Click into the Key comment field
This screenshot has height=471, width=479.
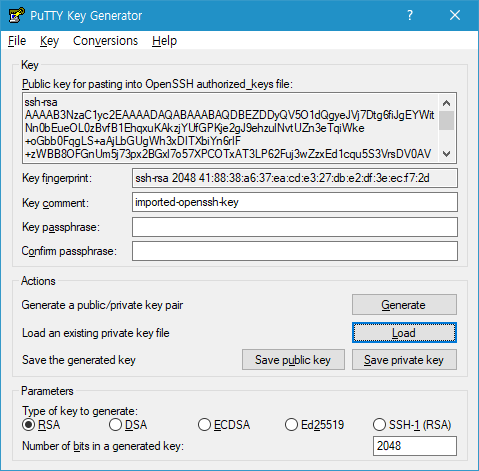(295, 202)
